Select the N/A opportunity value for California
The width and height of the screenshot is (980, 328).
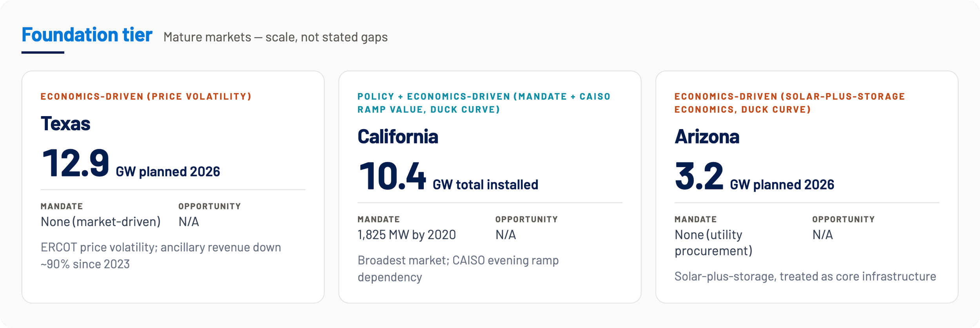[506, 235]
